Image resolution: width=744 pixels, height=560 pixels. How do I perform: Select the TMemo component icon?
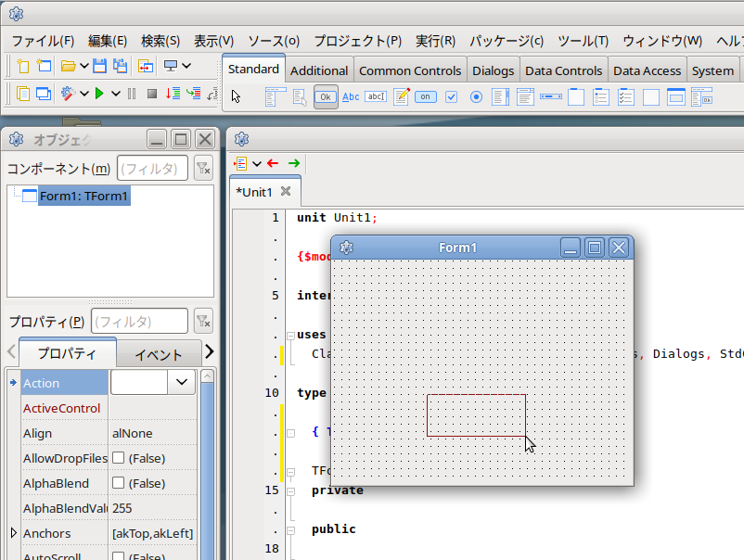point(401,96)
